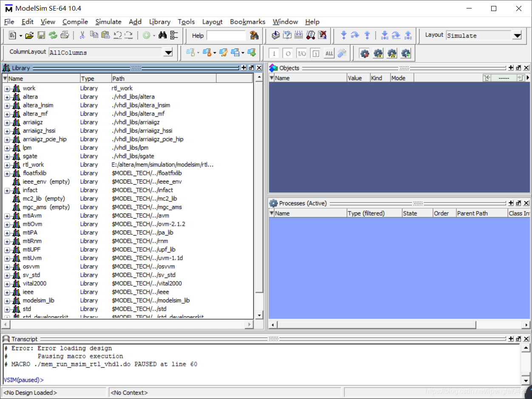Screen dimensions: 532x399
Task: Expand the altera_mf library node
Action: (7, 114)
